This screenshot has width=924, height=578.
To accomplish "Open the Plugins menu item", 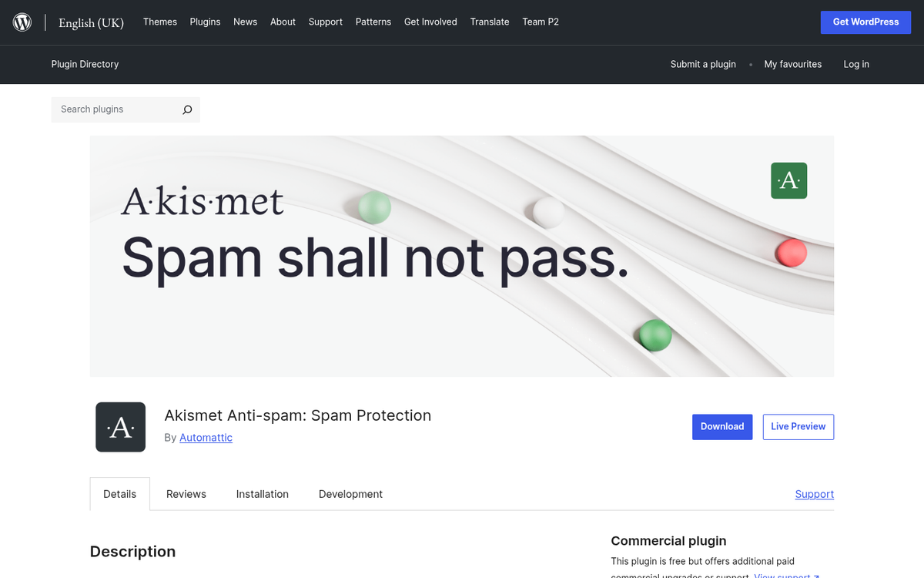I will coord(205,22).
